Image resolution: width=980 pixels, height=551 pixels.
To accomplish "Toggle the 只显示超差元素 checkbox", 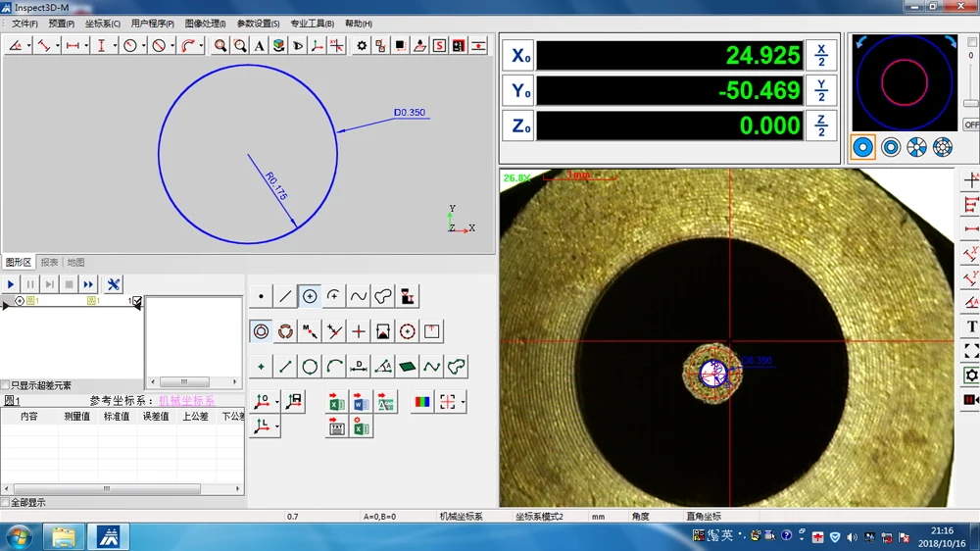I will [x=6, y=385].
